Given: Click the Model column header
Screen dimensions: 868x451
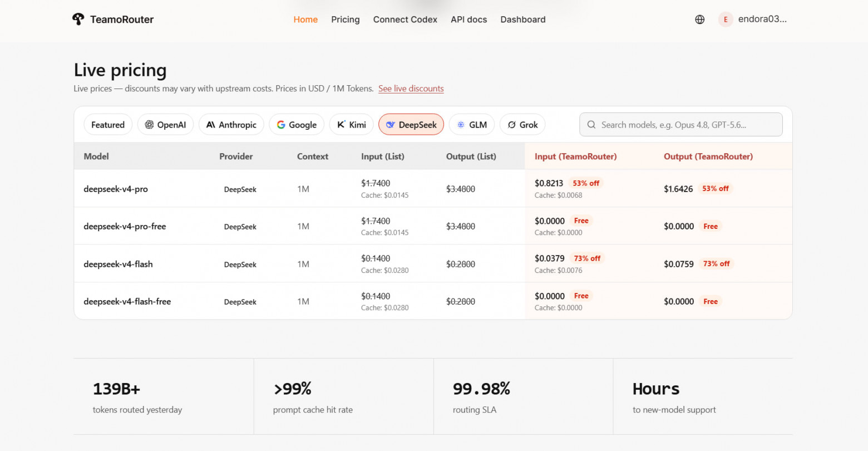Looking at the screenshot, I should tap(96, 156).
